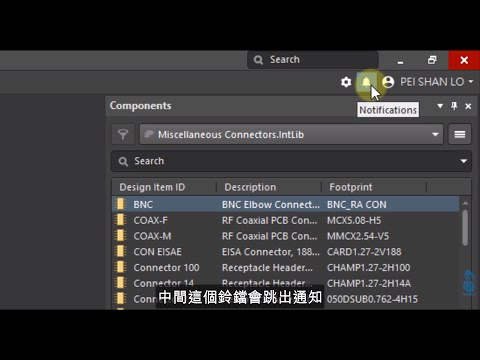Close the application window
The image size is (480, 360).
pos(464,60)
